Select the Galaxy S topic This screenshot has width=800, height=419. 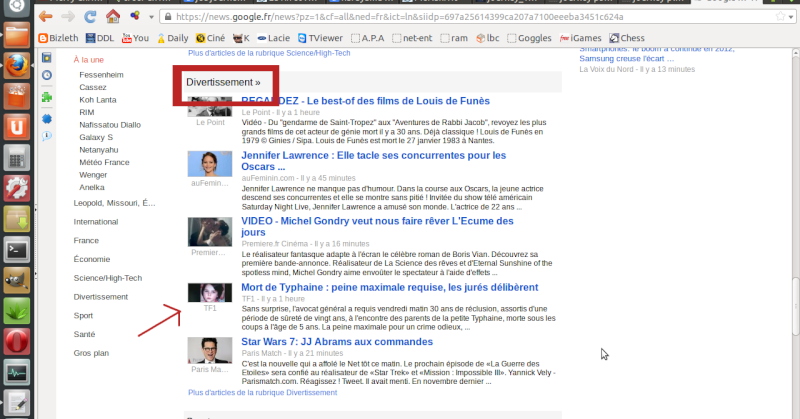tap(96, 137)
